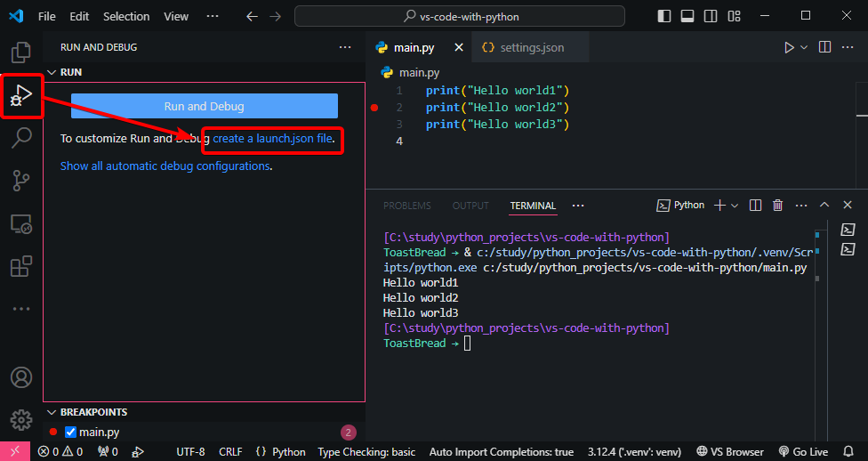Click Show all automatic debug configurations

(165, 166)
